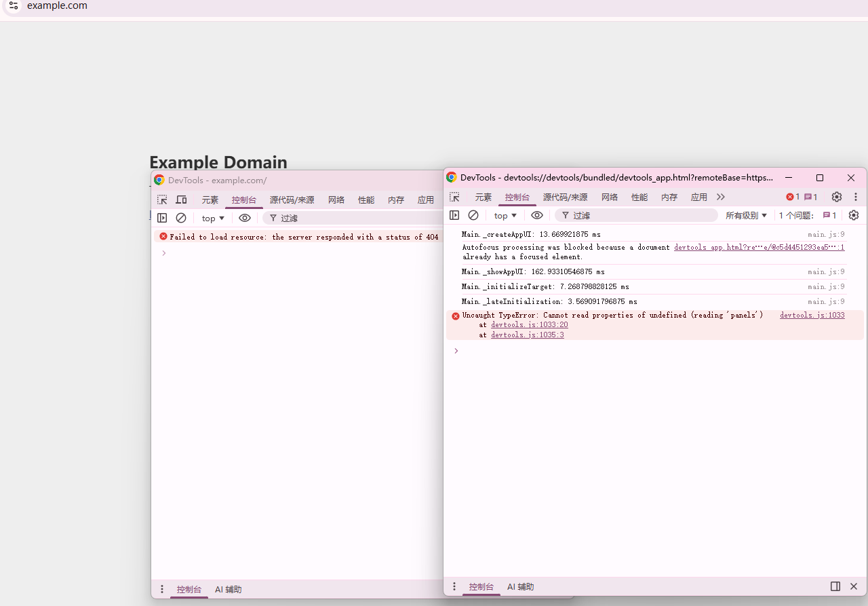This screenshot has height=606, width=868.
Task: Click 1 个问题 issues button
Action: 808,215
